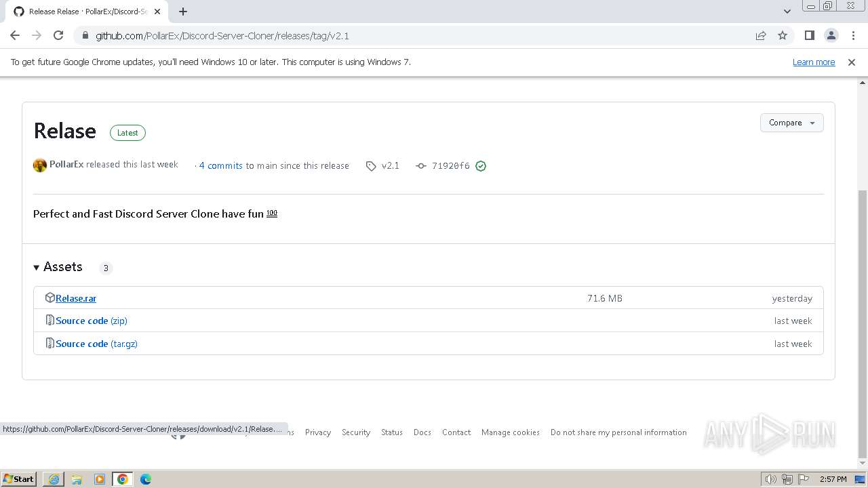Share this page icon in address bar
868x488 pixels.
coord(761,35)
